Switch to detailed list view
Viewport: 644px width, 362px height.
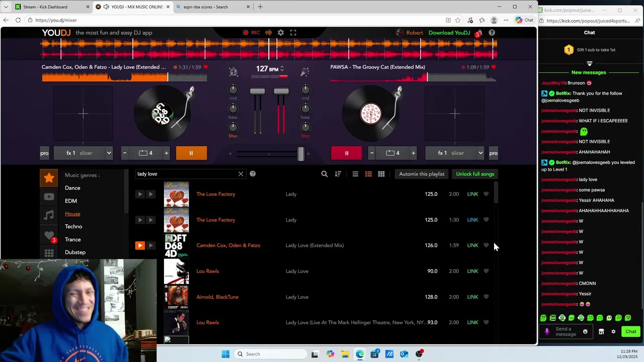tap(368, 174)
